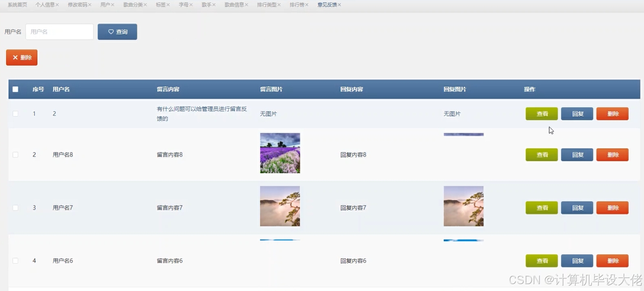Click the 回复内容 column header
The image size is (644, 291).
(352, 89)
